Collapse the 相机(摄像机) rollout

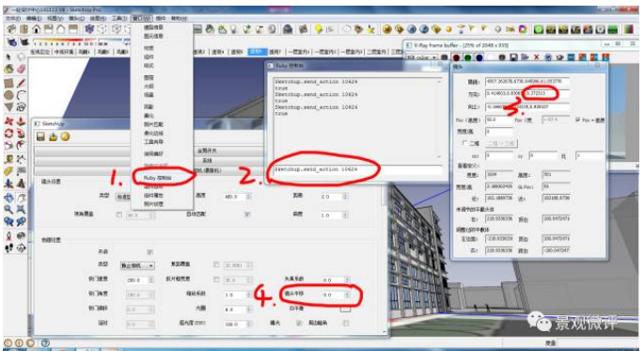coord(207,169)
